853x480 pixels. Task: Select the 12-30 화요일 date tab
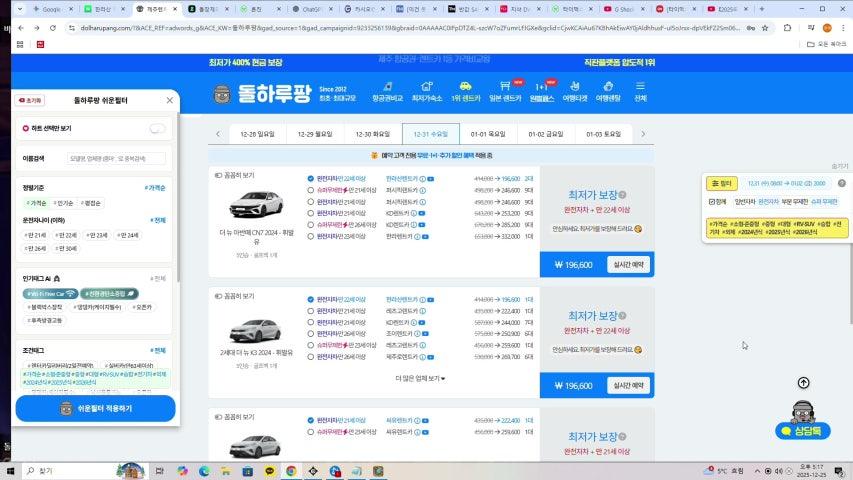pos(373,134)
